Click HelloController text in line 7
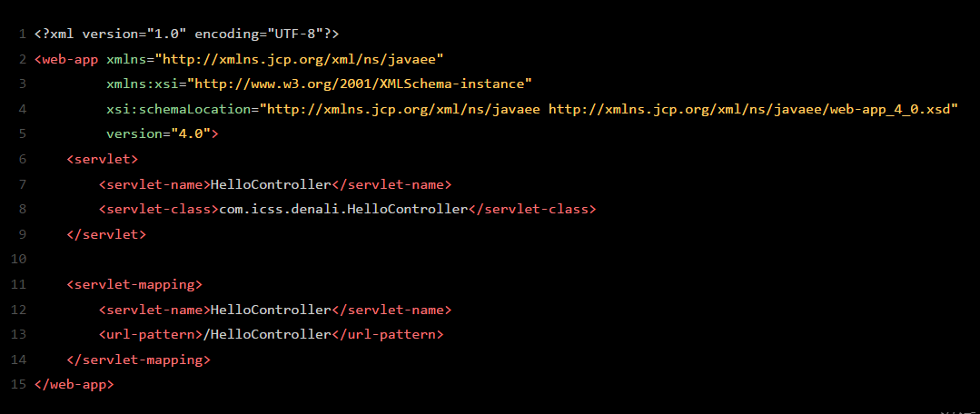 (x=271, y=185)
